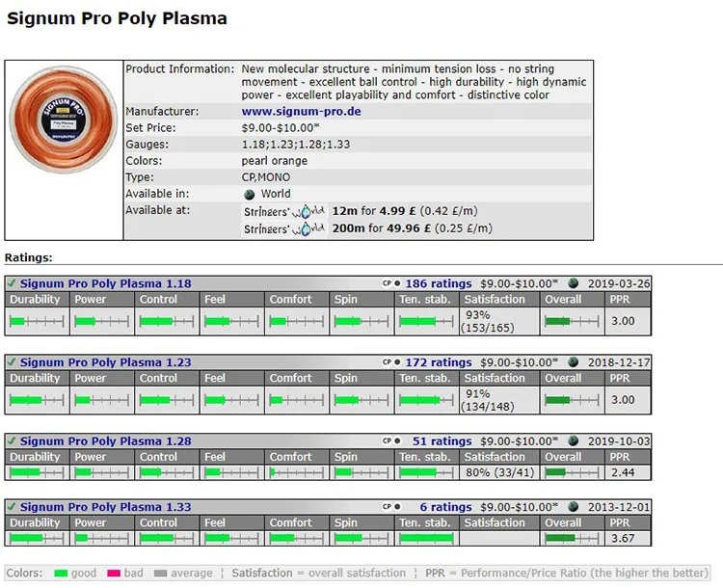Screen dimensions: 723x588
Task: Click Overall rating bar for Plasma 1.23
Action: click(x=572, y=400)
